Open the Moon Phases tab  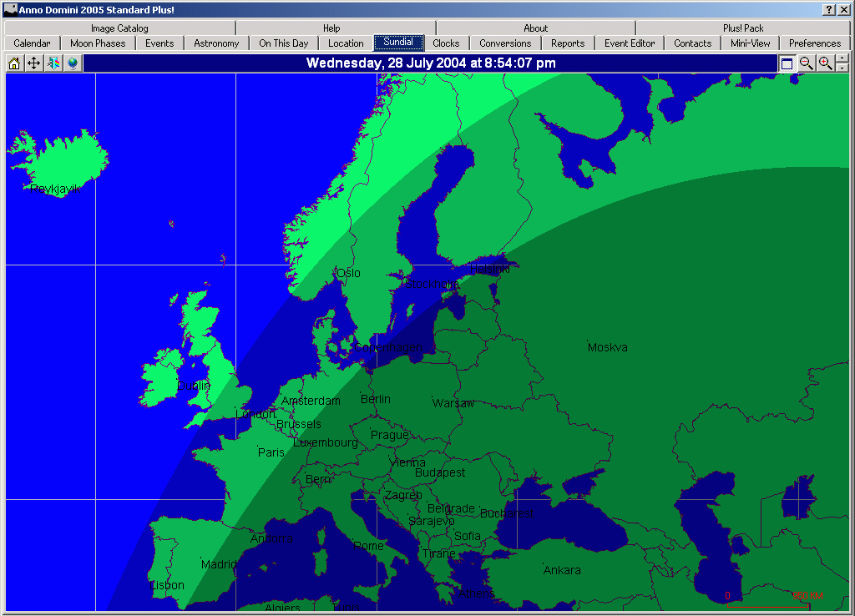(x=98, y=43)
